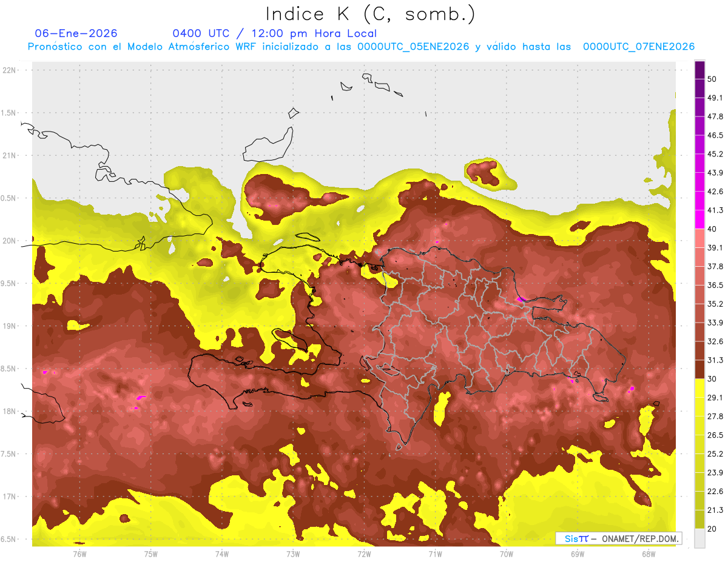The height and width of the screenshot is (562, 728).
Task: Click the "72W" longitude label
Action: click(x=364, y=554)
